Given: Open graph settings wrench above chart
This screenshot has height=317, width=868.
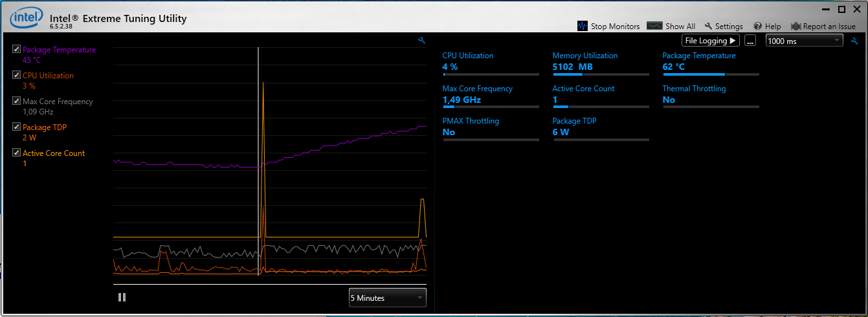Looking at the screenshot, I should click(x=422, y=41).
